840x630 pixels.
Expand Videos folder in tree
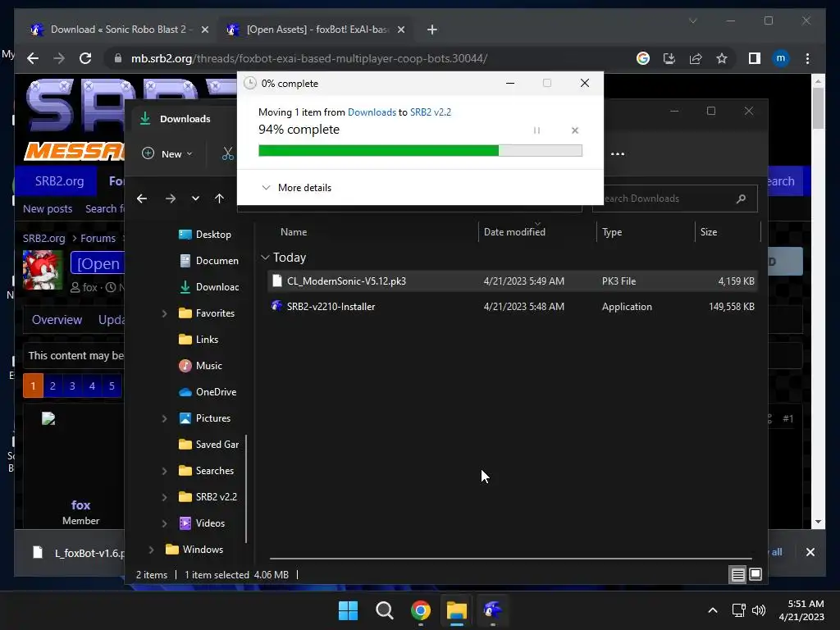[164, 523]
